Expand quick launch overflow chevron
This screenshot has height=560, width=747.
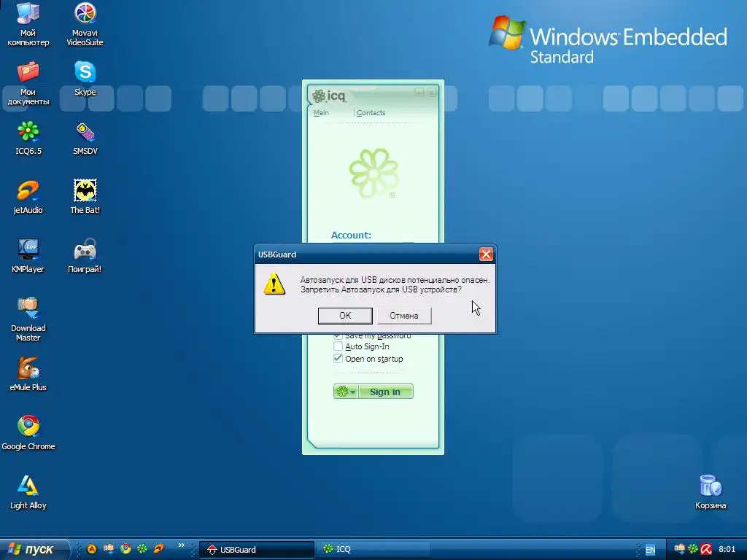pyautogui.click(x=181, y=545)
